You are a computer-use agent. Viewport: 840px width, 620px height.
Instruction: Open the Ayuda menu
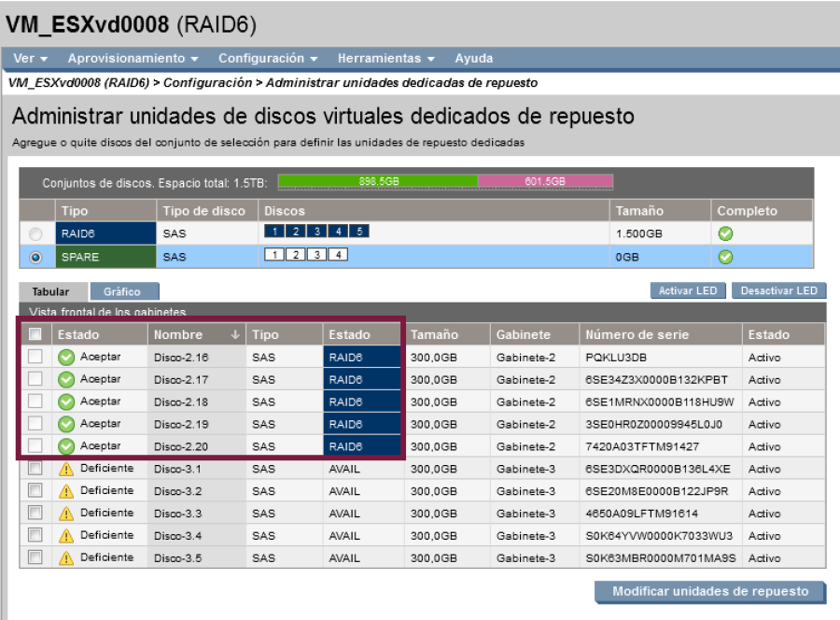pyautogui.click(x=473, y=58)
